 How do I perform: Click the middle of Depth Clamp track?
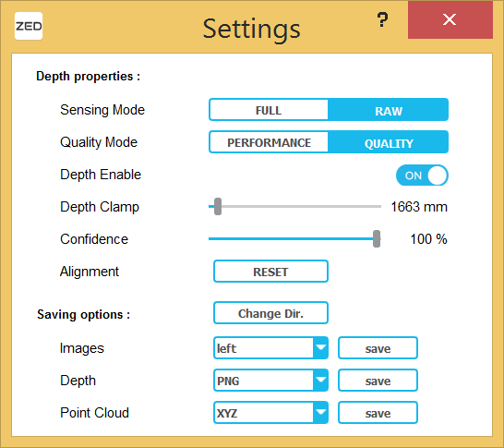coord(294,207)
